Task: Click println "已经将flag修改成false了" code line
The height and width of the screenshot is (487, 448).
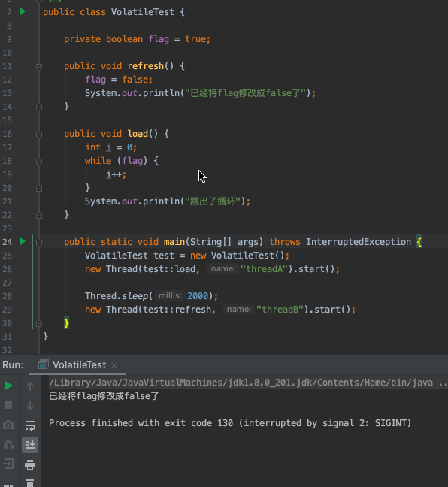Action: (201, 93)
